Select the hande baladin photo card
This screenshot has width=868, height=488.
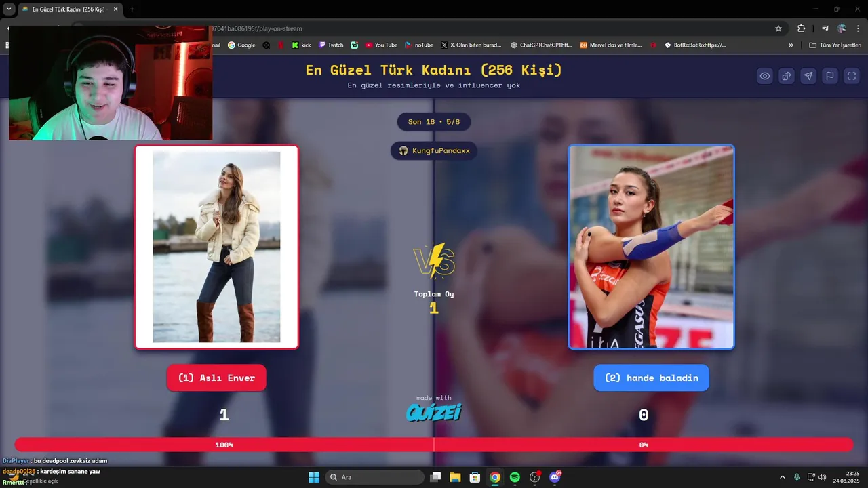(651, 247)
